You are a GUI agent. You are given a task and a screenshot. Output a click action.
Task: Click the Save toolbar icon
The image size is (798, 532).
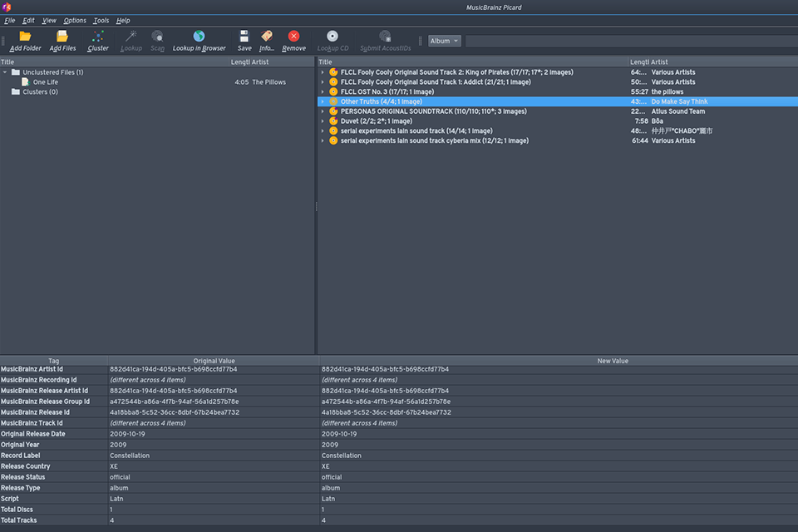[x=244, y=37]
